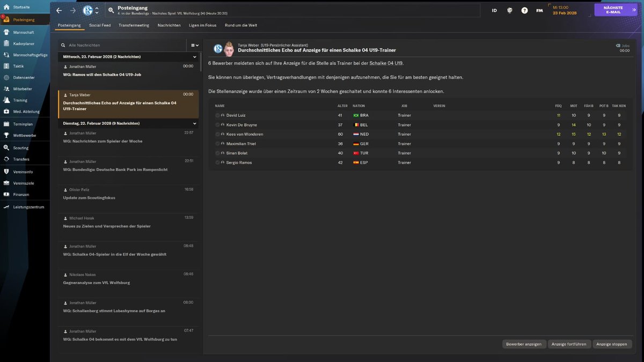Image resolution: width=644 pixels, height=362 pixels.
Task: Open the help question mark icon
Action: point(524,11)
